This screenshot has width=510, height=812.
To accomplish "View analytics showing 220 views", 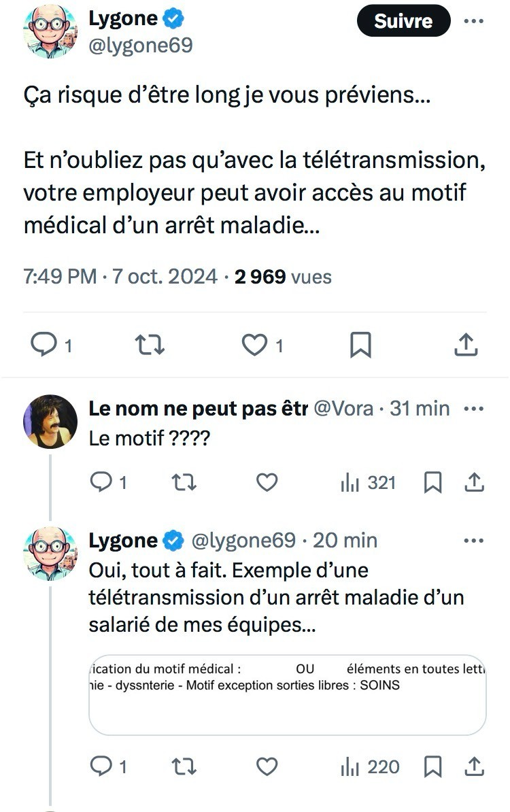I will click(370, 766).
